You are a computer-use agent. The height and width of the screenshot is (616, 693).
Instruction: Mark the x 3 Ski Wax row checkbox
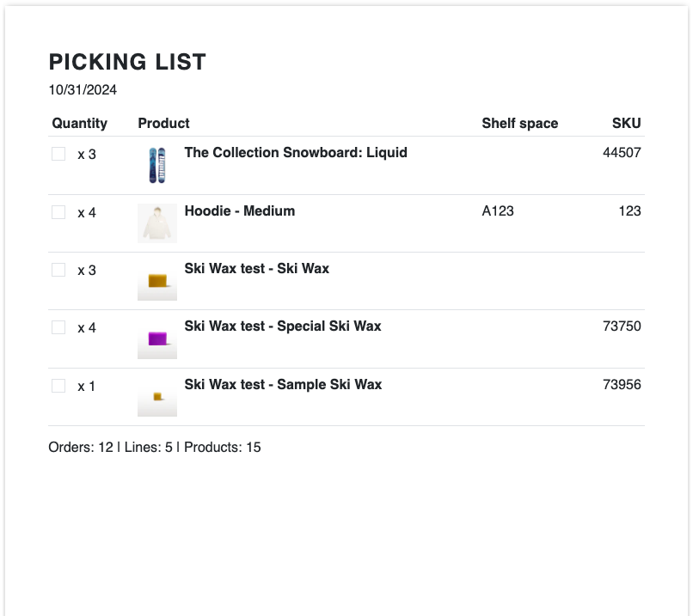58,270
